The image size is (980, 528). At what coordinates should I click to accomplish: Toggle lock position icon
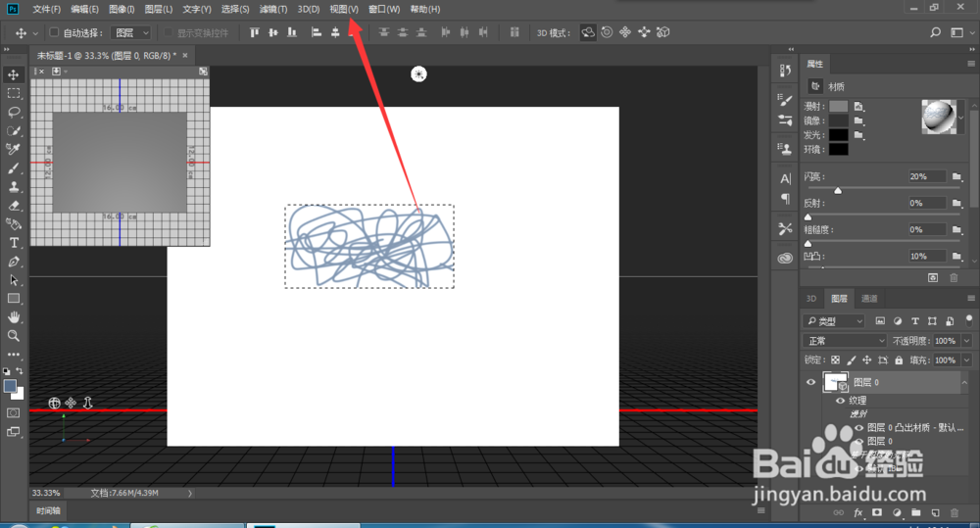coord(867,360)
